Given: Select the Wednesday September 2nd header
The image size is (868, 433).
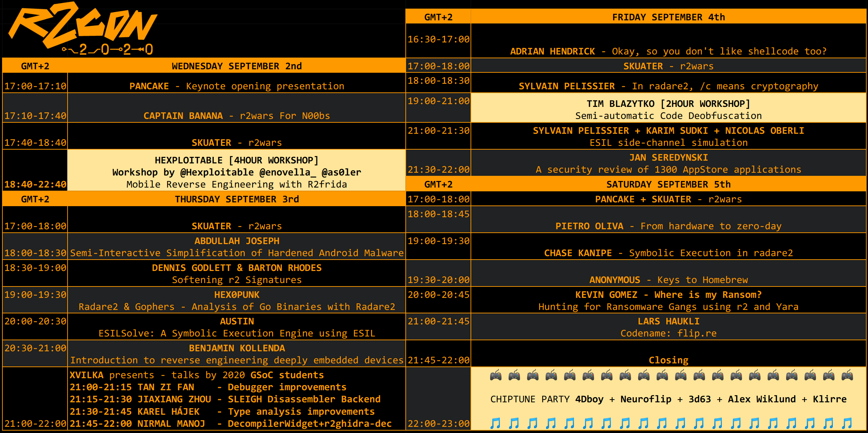Looking at the screenshot, I should (236, 66).
